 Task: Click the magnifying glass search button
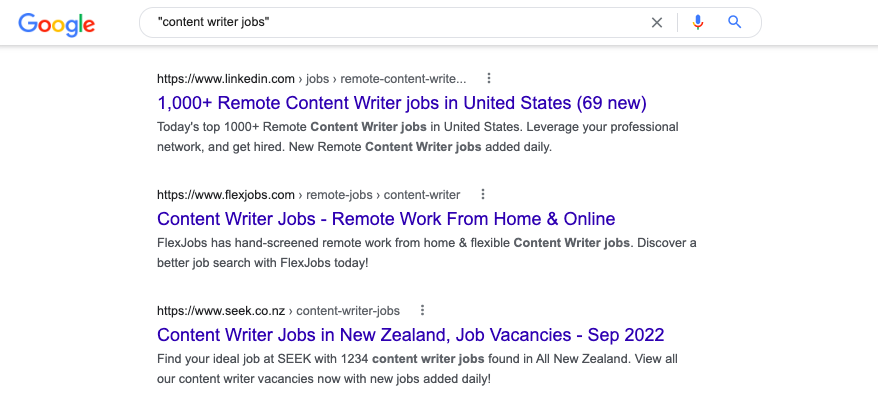click(735, 22)
